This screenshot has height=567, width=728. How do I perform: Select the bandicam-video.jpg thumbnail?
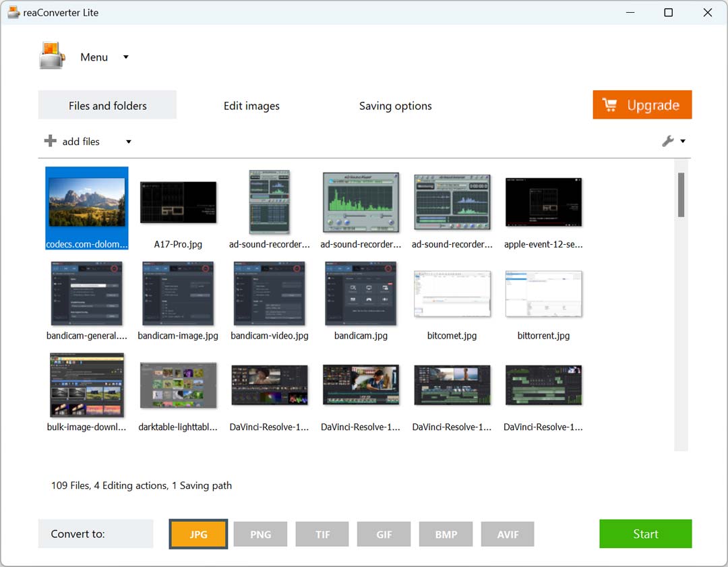(x=269, y=293)
